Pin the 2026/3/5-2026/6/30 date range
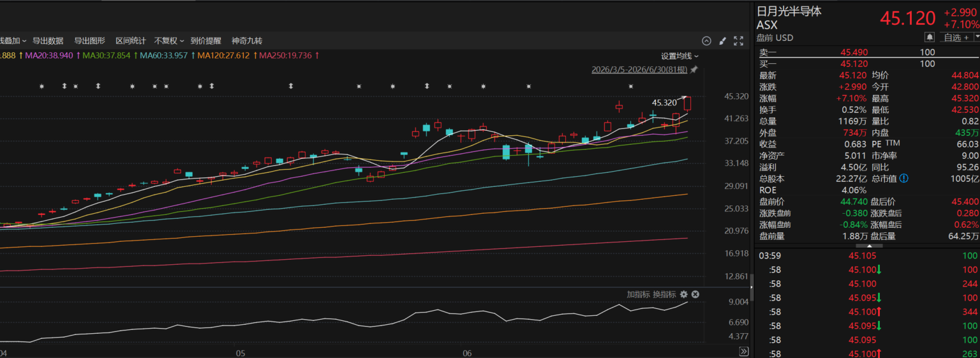 coord(694,69)
